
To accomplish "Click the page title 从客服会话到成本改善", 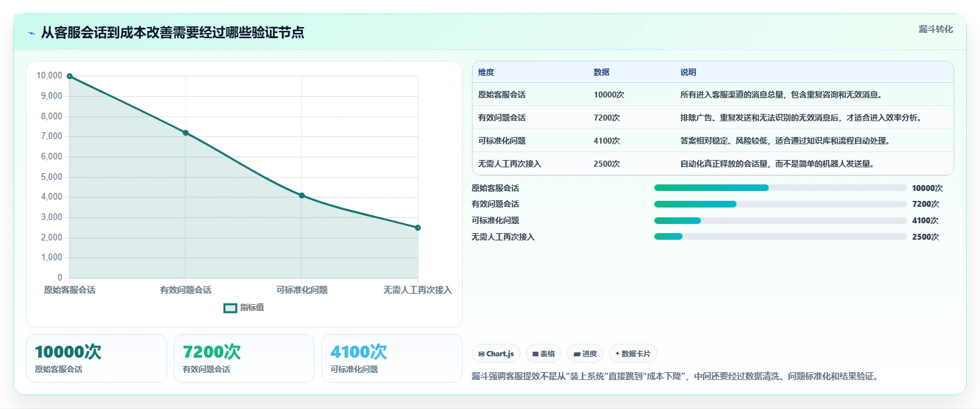I will 172,32.
